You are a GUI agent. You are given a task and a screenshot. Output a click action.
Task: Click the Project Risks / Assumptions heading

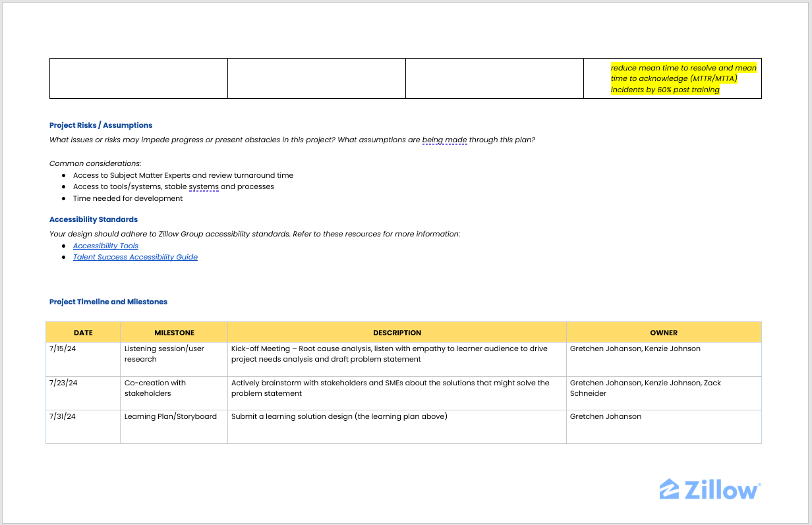click(101, 125)
